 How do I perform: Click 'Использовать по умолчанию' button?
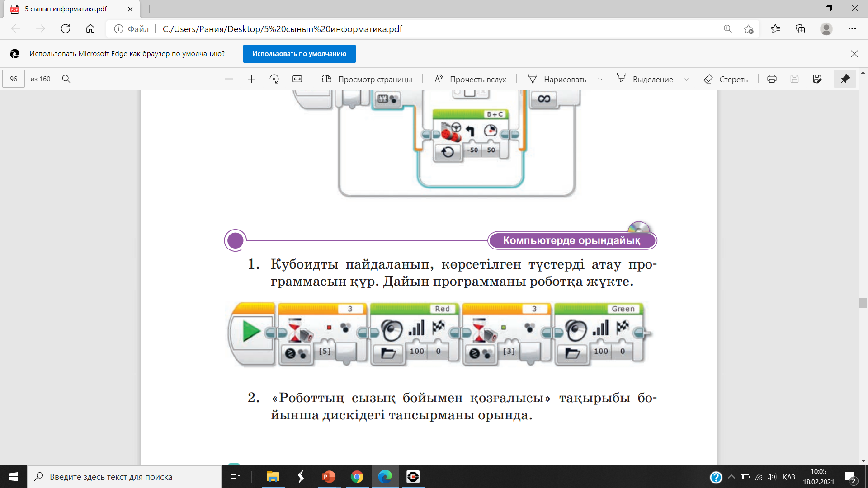pos(299,54)
